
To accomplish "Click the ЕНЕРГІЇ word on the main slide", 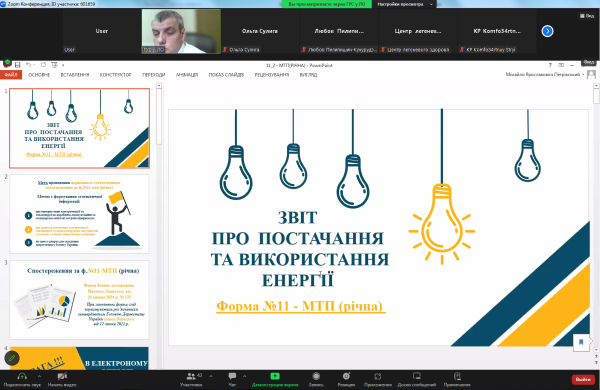I will click(x=298, y=280).
